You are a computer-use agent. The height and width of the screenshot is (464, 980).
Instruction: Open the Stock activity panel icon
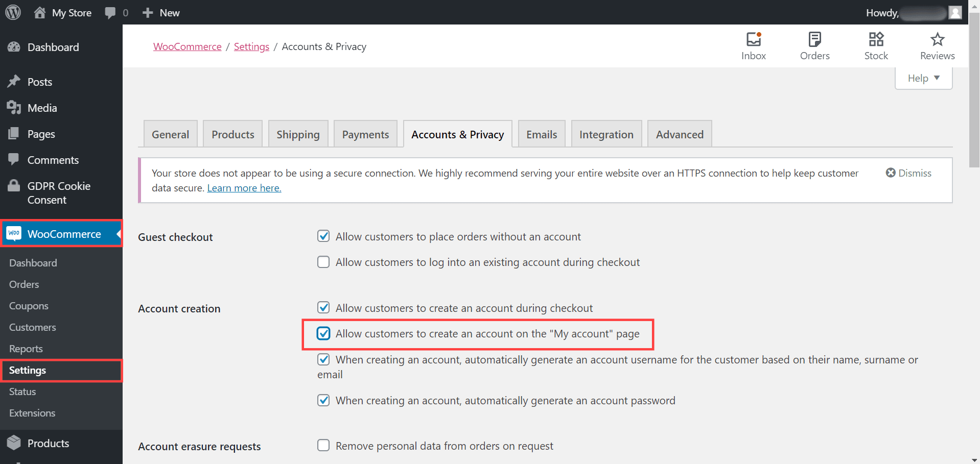(x=876, y=39)
